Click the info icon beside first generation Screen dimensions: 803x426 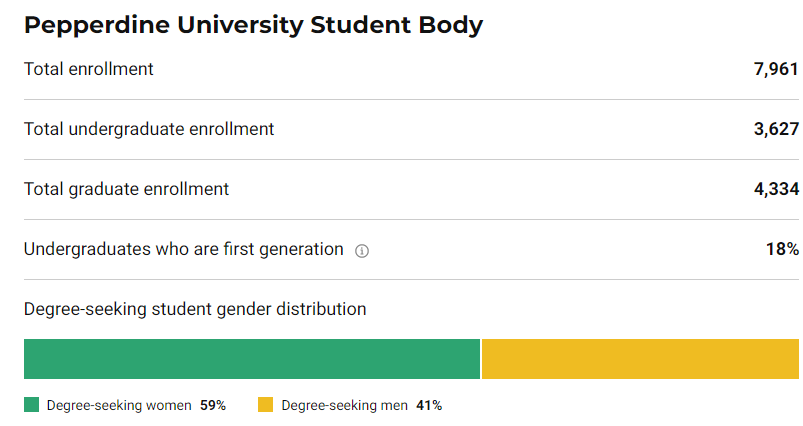click(x=362, y=251)
